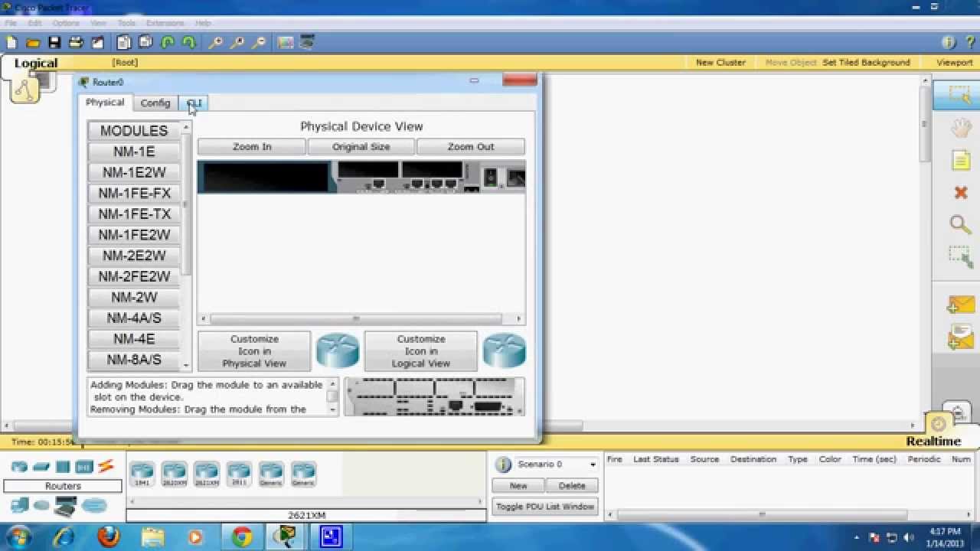Open Google Chrome from the taskbar

[242, 536]
